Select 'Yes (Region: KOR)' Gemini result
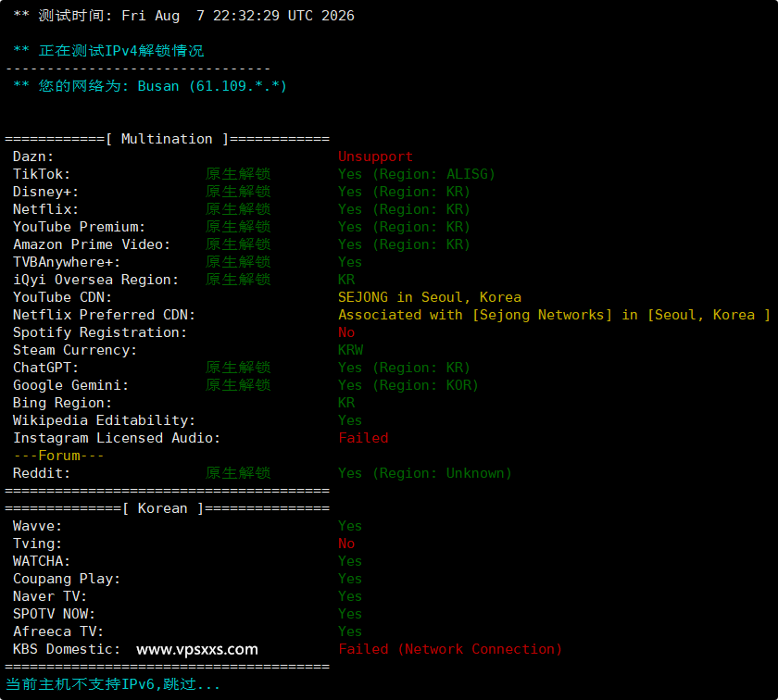Viewport: 778px width, 700px height. (408, 385)
